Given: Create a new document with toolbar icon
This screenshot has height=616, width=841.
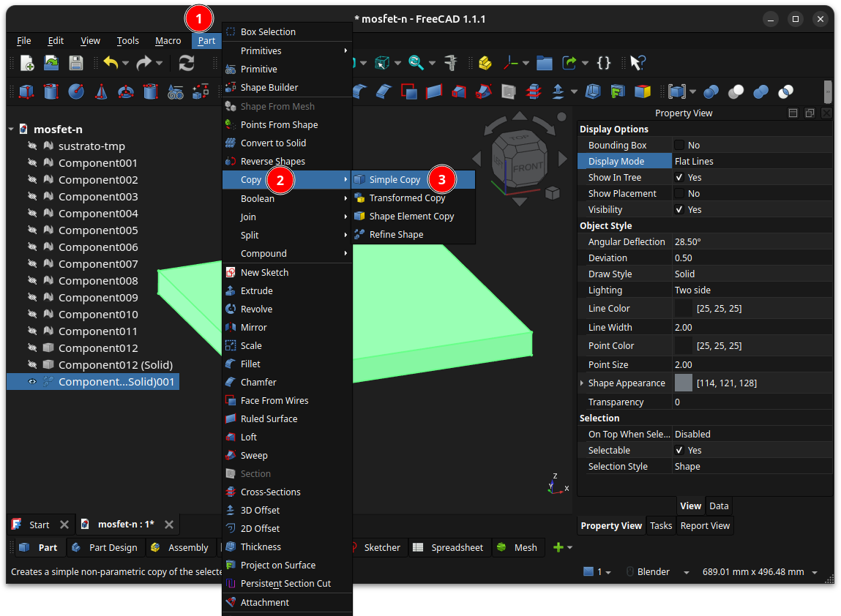Looking at the screenshot, I should click(x=27, y=63).
